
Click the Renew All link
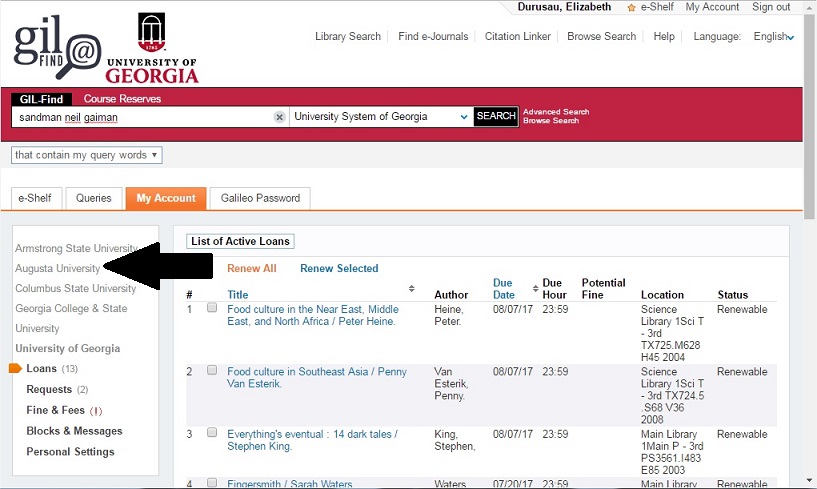pos(251,268)
